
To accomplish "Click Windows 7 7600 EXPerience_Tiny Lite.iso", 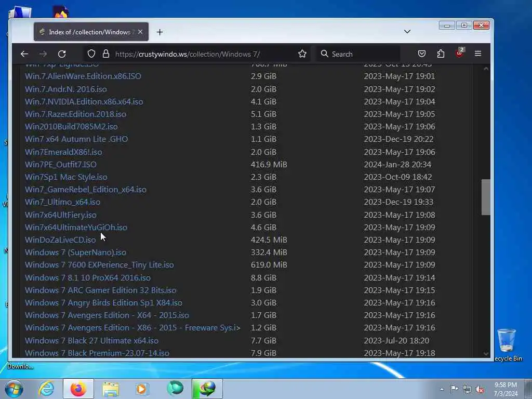I will point(99,265).
